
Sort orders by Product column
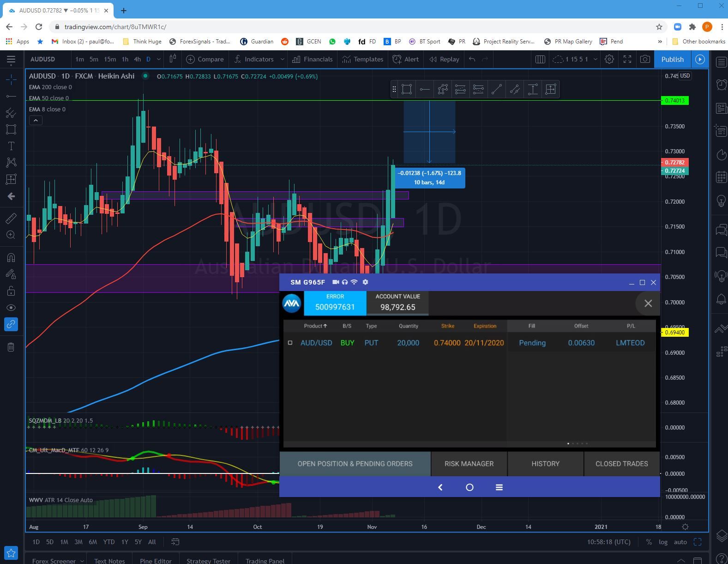point(315,326)
